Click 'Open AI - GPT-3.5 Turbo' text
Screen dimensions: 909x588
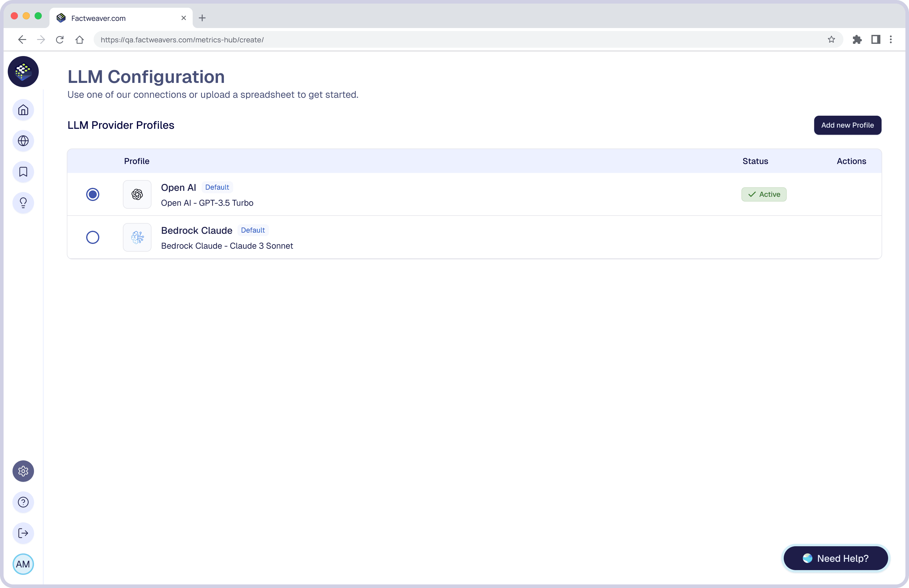click(x=207, y=203)
